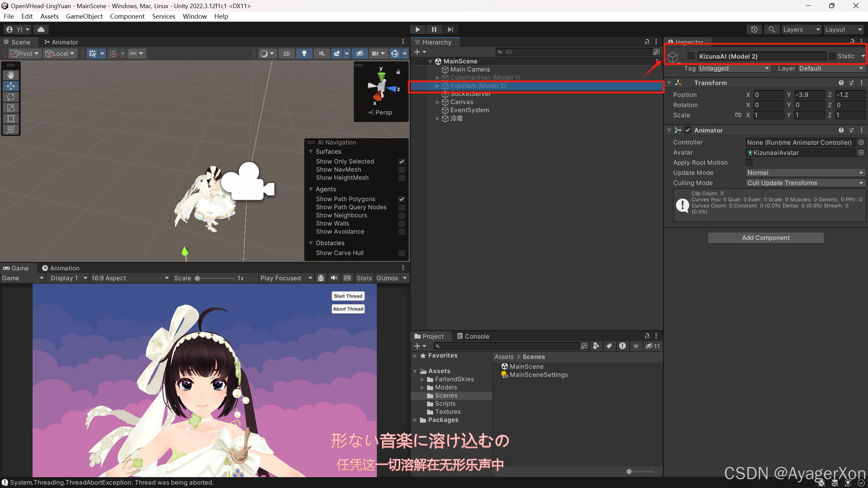Click Start Thread in Game view
The height and width of the screenshot is (488, 868).
pos(348,296)
